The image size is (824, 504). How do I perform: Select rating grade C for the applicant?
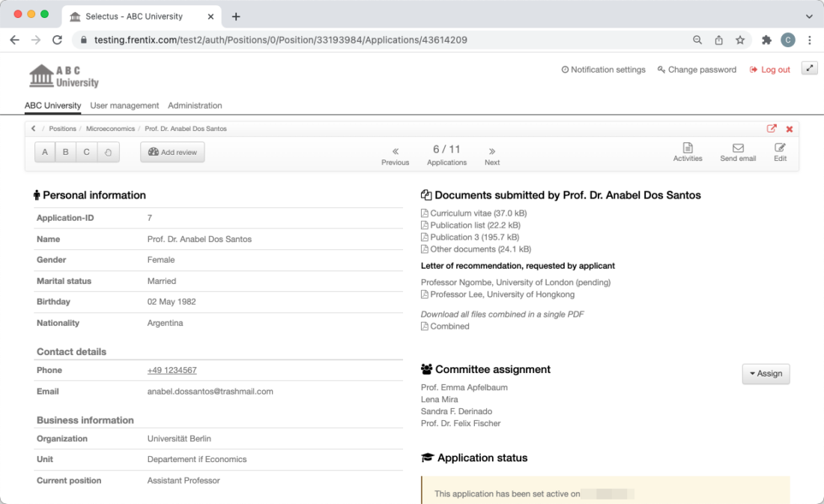click(x=85, y=151)
